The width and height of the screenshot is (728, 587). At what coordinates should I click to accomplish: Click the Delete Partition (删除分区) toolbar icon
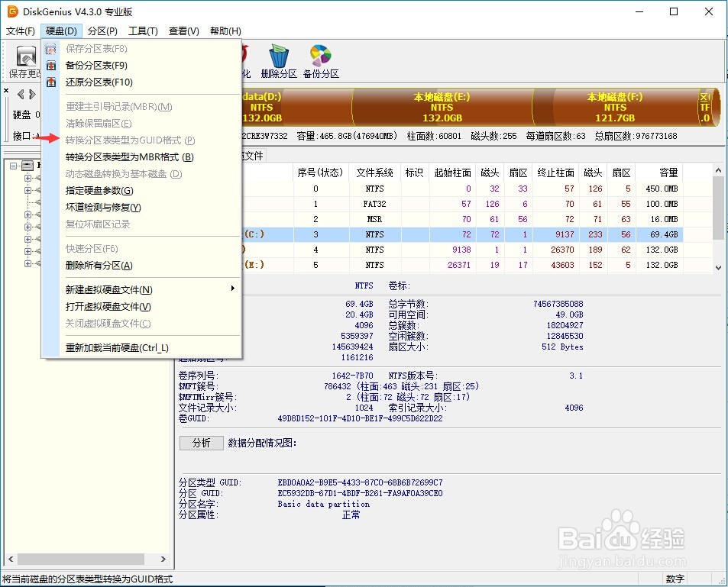pos(279,61)
